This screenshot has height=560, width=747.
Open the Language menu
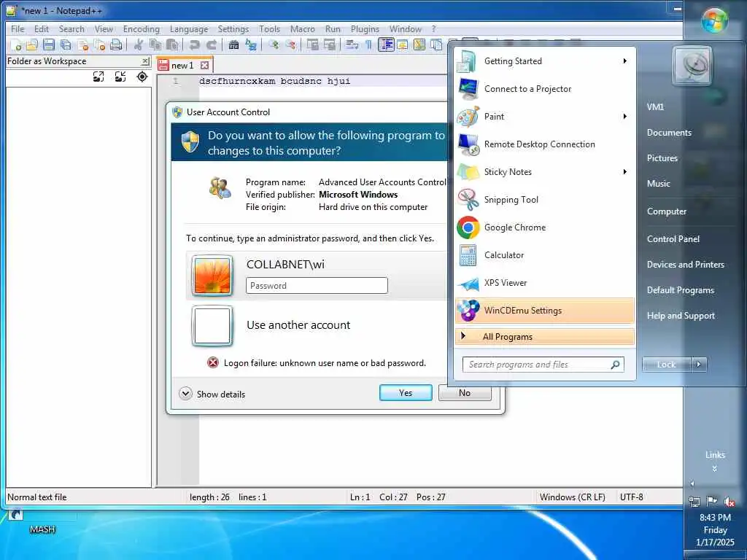point(189,29)
